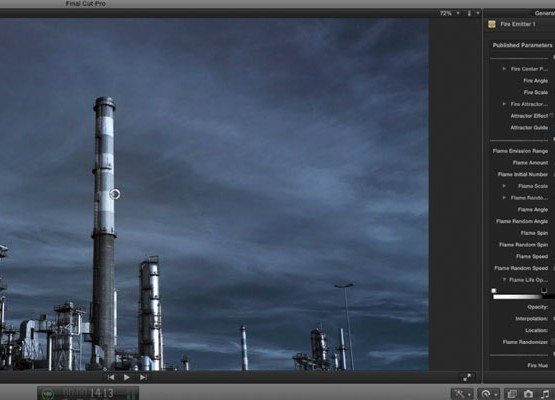Image resolution: width=555 pixels, height=400 pixels.
Task: Open the Final Cut Pro menu
Action: coord(86,4)
